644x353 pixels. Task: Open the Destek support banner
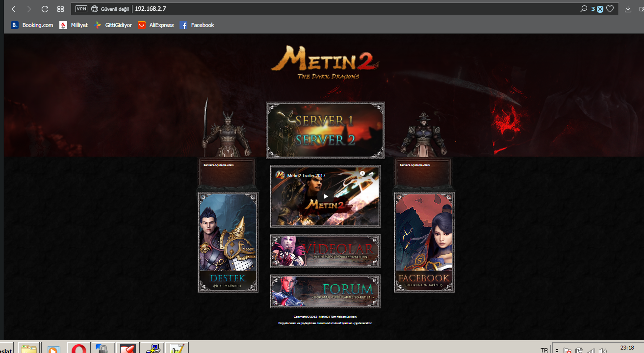pos(228,242)
